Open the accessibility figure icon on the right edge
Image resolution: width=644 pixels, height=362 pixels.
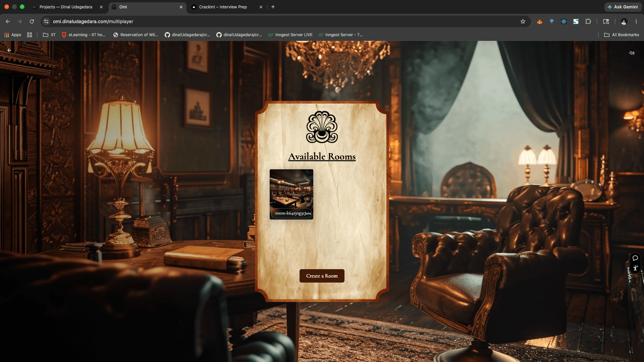tap(635, 268)
